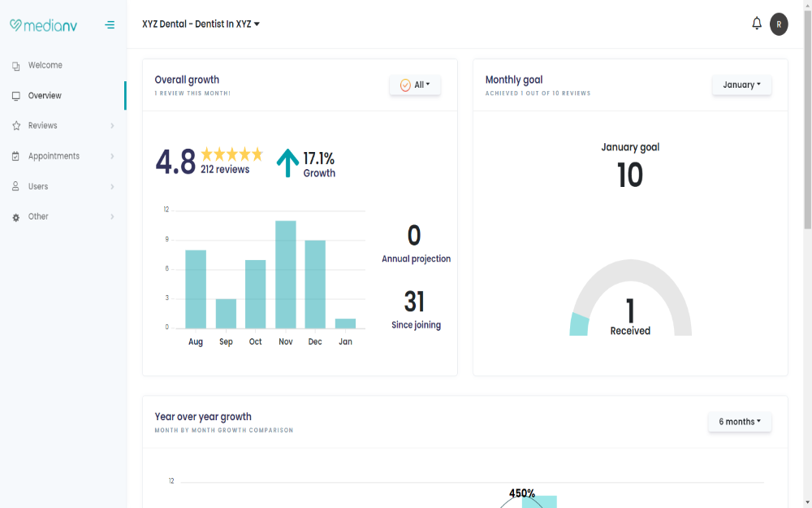Select Overview in the sidebar

point(45,96)
